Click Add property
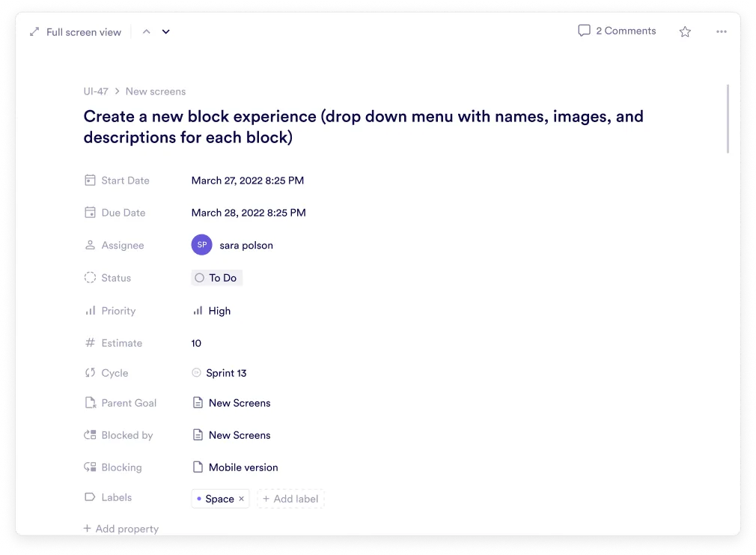Screen dimensions: 756x555 pos(121,529)
